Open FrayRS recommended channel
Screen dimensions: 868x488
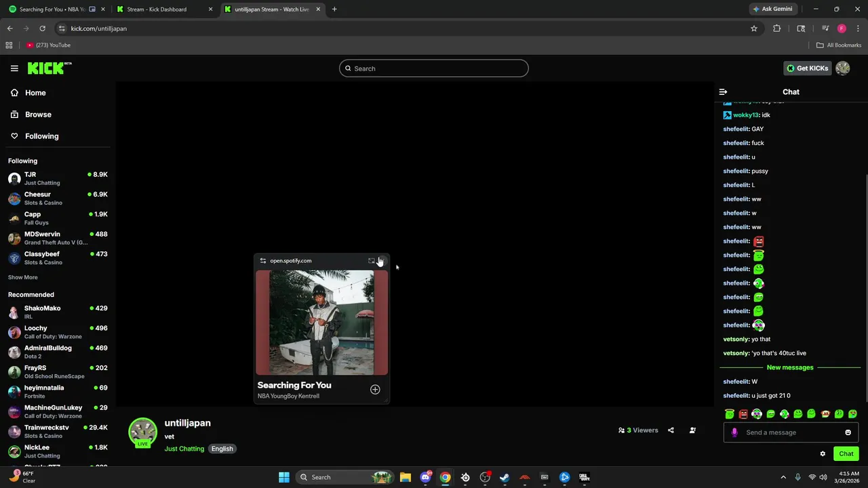pyautogui.click(x=58, y=371)
